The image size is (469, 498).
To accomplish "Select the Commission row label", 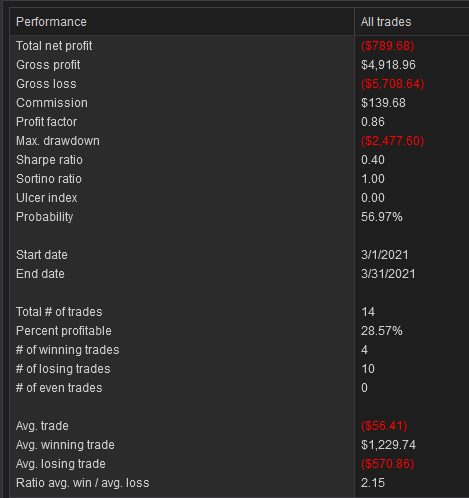I will [x=52, y=103].
